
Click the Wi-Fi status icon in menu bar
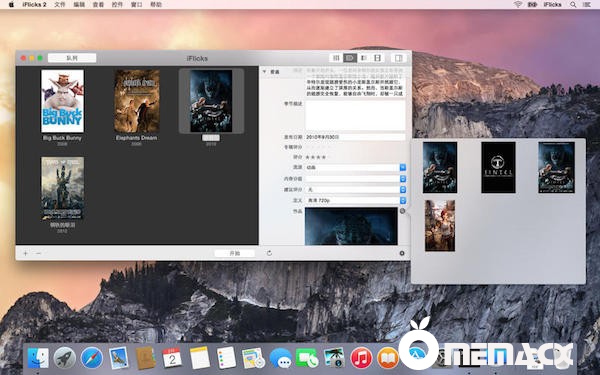(x=518, y=5)
